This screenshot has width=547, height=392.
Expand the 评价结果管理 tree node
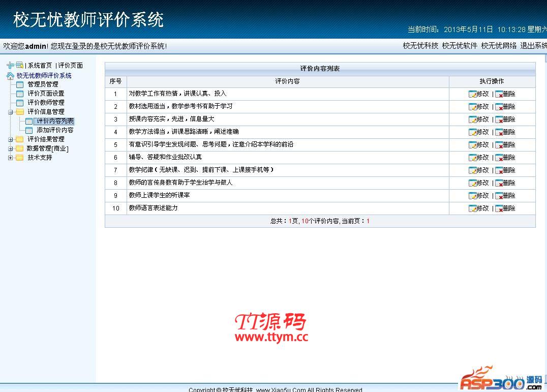point(11,139)
